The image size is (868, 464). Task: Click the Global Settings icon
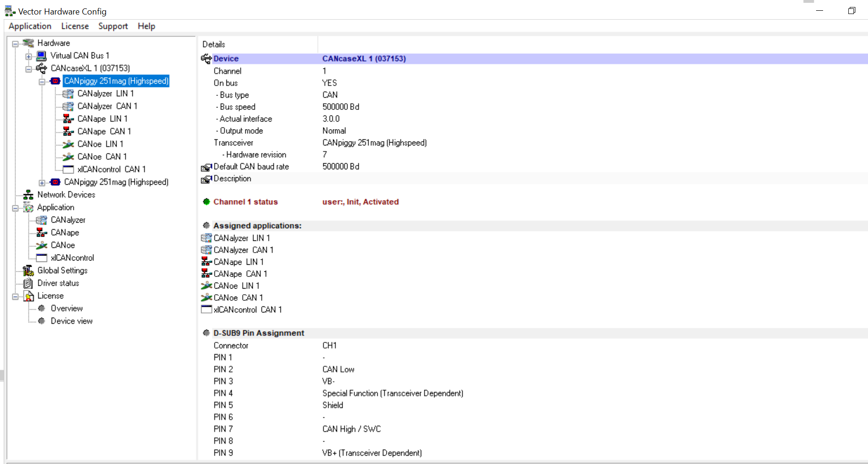click(29, 271)
